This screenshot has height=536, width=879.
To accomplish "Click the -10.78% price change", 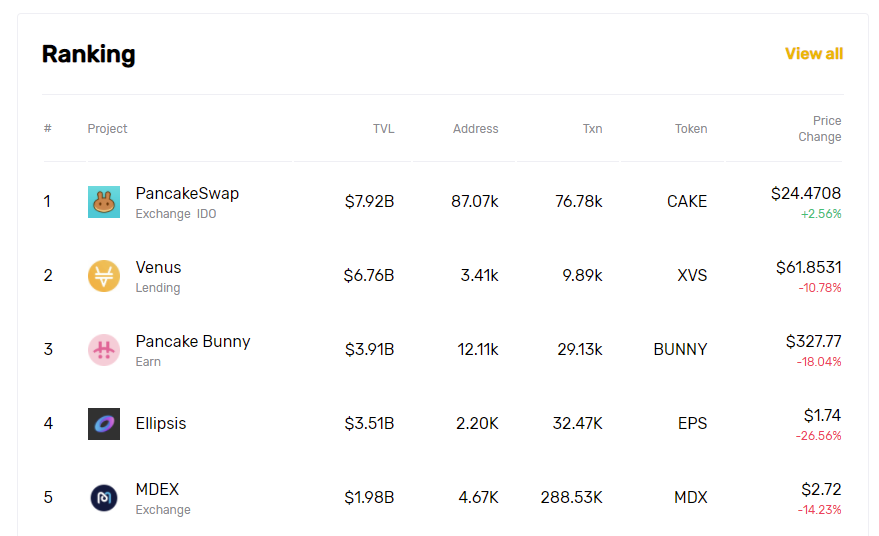I will point(820,288).
